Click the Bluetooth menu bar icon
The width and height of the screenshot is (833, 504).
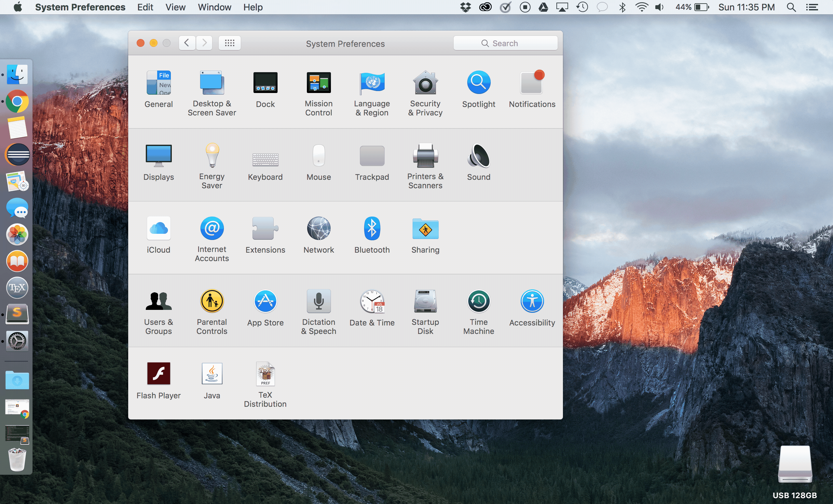pos(622,7)
